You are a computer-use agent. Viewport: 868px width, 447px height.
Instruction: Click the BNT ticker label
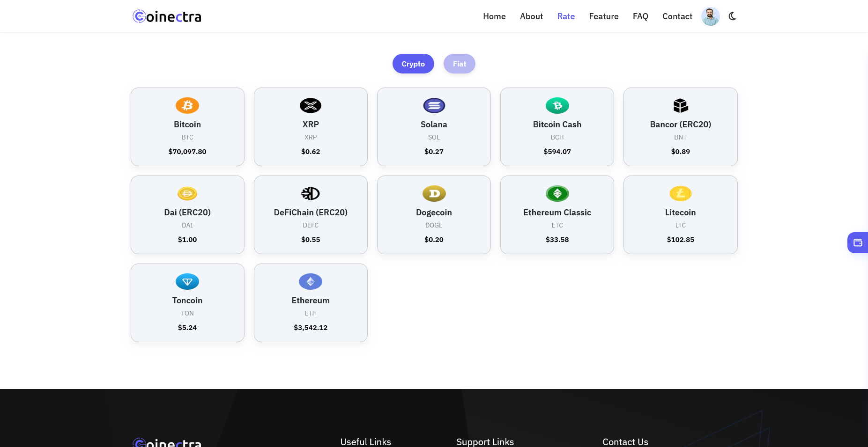point(681,137)
